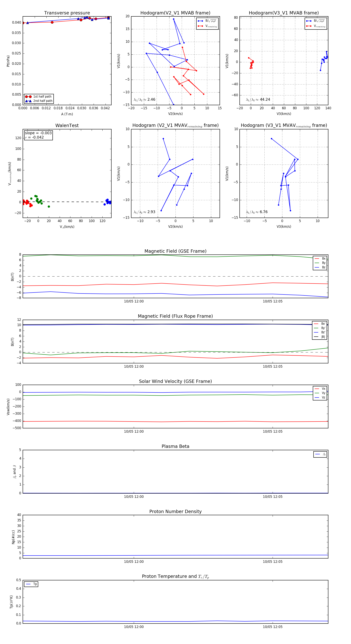Image resolution: width=351 pixels, height=644 pixels.
Task: Click the "Vremaining(km/s)" y-axis label of the WalenTest plot
Action: point(10,173)
